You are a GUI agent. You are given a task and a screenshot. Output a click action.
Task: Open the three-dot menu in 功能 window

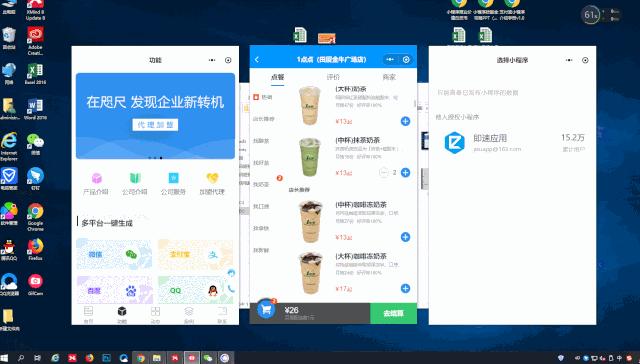[212, 60]
